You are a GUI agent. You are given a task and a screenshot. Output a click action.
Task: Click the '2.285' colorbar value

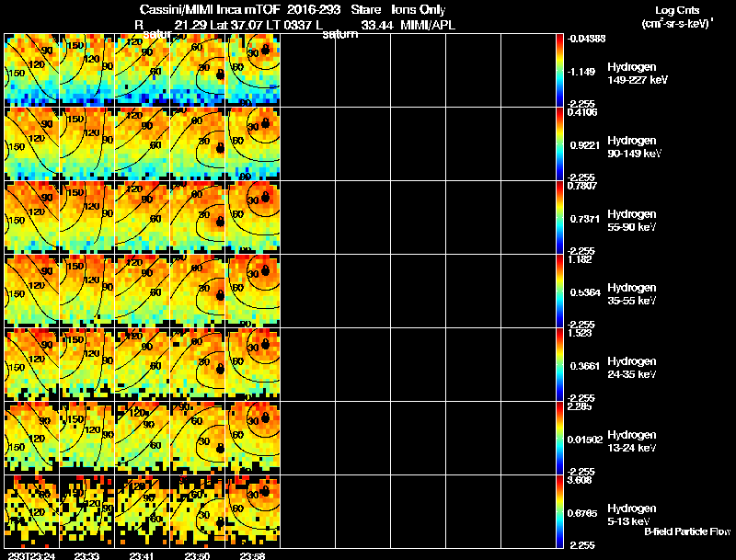(x=580, y=406)
